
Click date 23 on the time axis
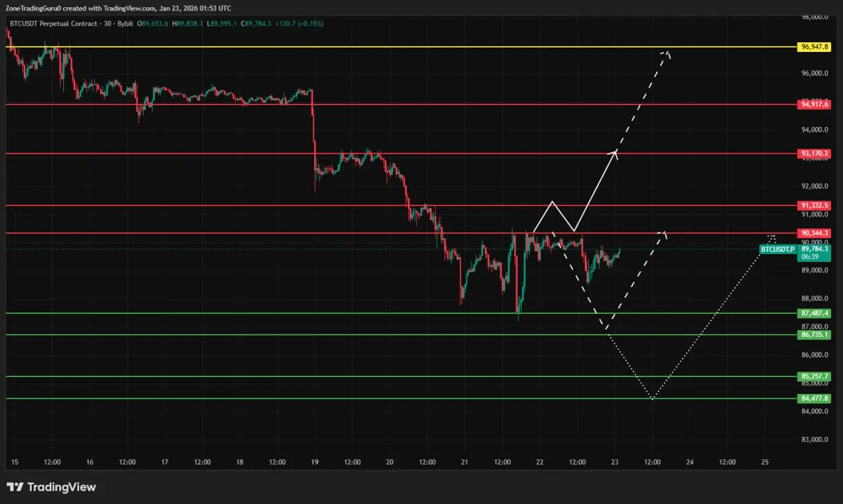[x=614, y=463]
